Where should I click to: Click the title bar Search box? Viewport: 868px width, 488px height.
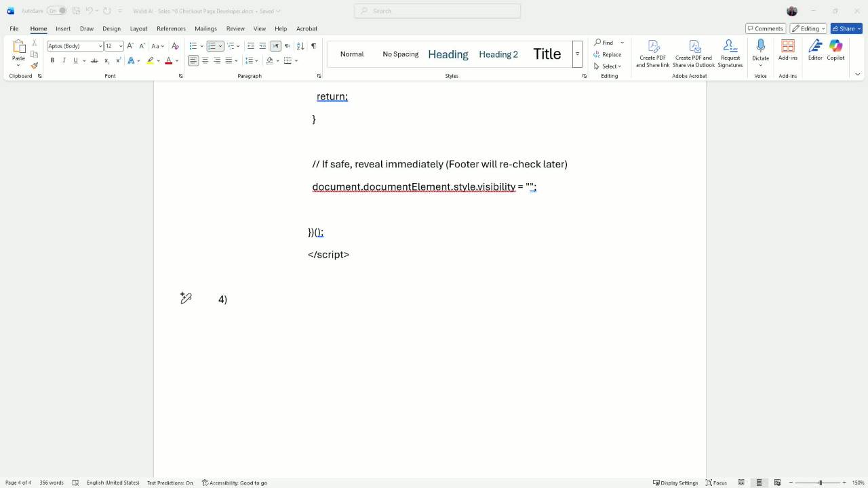click(437, 11)
